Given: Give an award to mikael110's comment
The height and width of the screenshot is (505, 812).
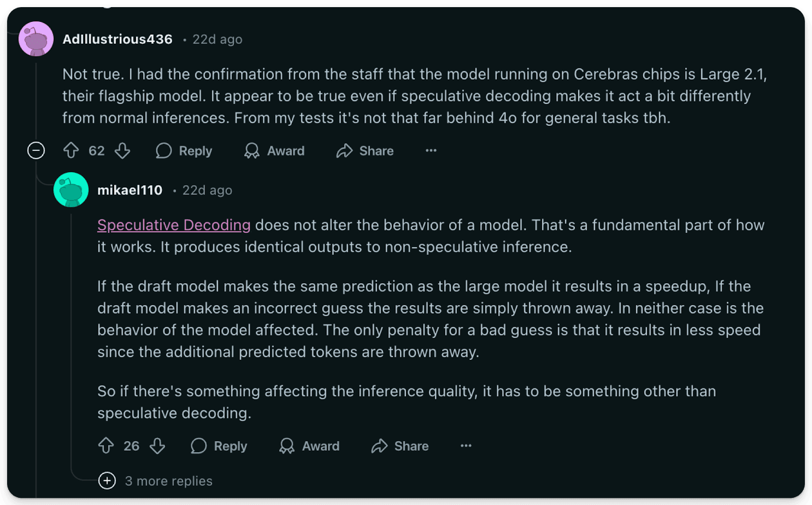Looking at the screenshot, I should point(309,446).
